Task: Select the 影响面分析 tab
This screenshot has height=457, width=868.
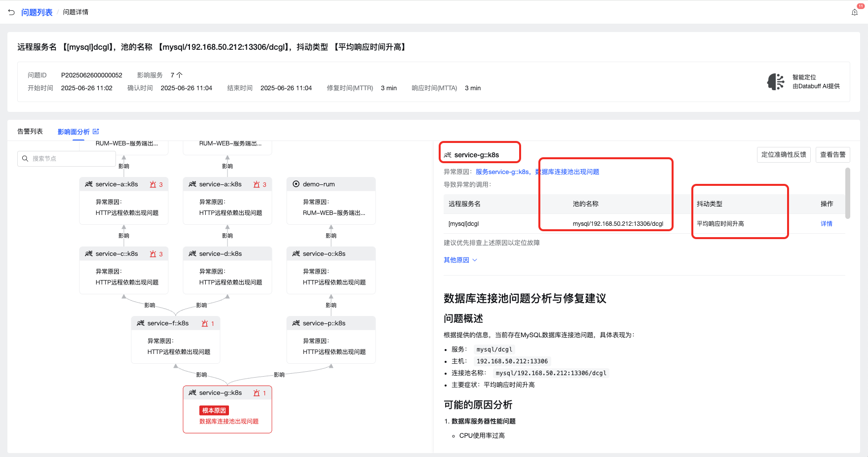Action: click(74, 132)
